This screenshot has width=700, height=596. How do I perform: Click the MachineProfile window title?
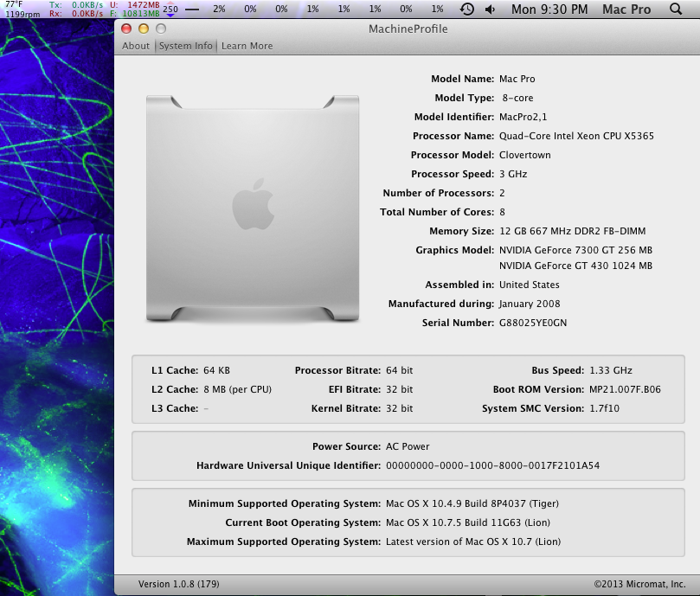click(408, 29)
